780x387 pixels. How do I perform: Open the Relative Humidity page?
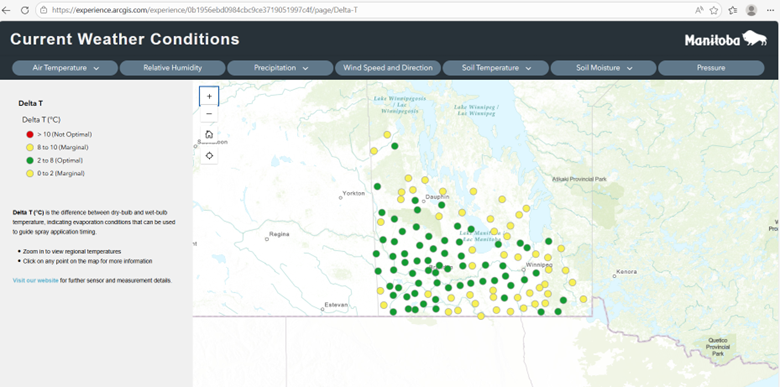[173, 68]
